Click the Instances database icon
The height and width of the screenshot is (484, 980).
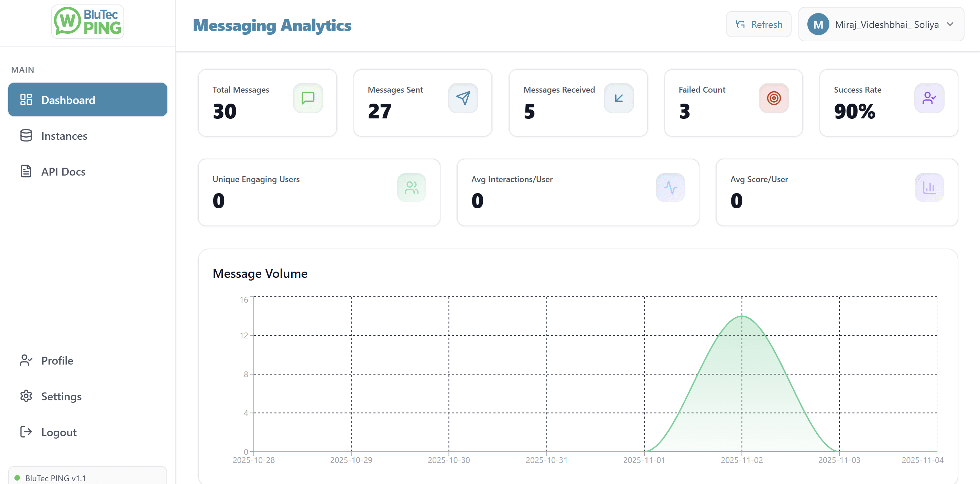26,136
